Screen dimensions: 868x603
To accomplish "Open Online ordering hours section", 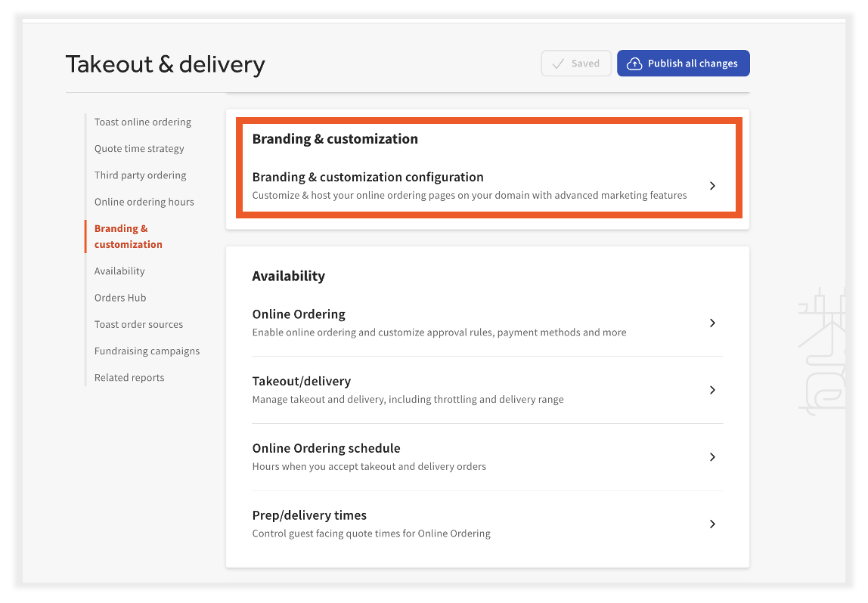I will 144,202.
